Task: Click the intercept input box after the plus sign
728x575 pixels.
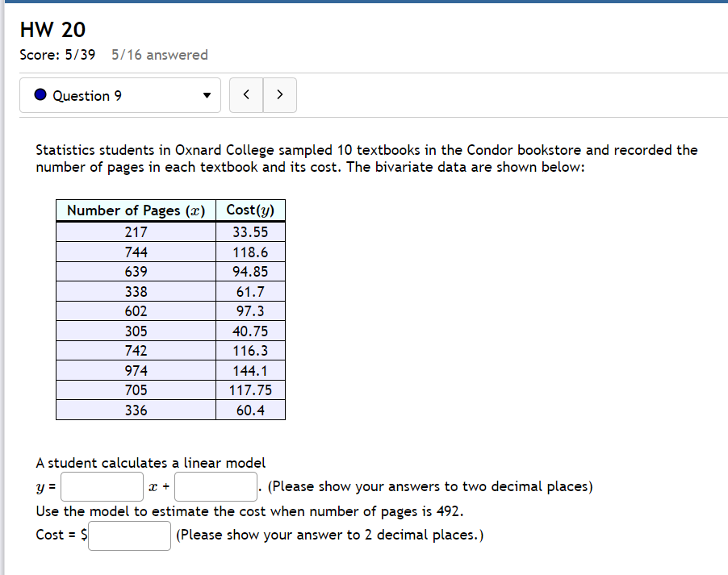Action: (215, 486)
